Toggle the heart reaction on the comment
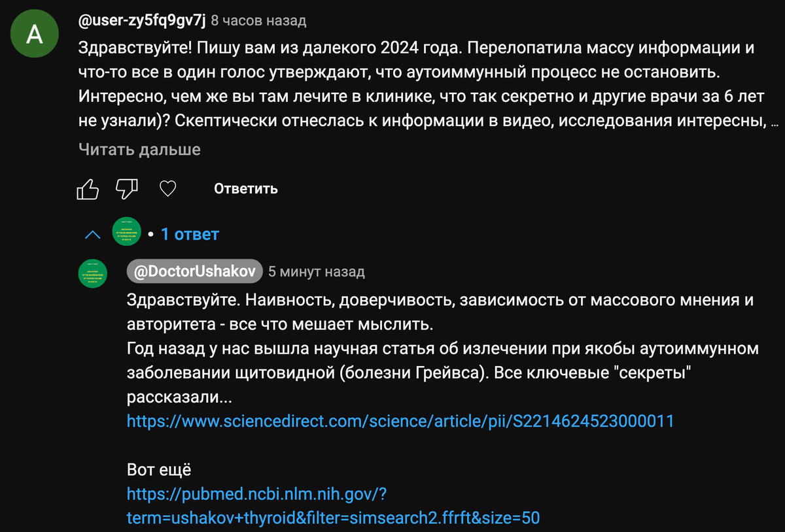This screenshot has width=785, height=532. 167,188
